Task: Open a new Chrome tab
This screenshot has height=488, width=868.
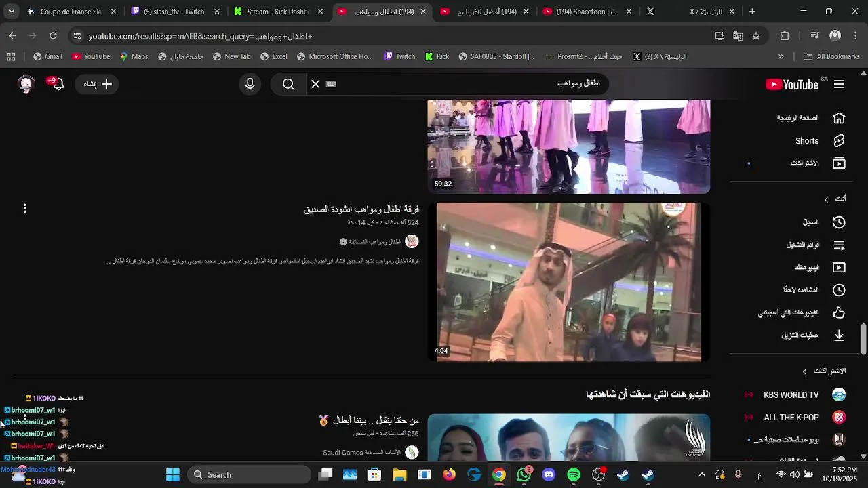Action: (752, 12)
